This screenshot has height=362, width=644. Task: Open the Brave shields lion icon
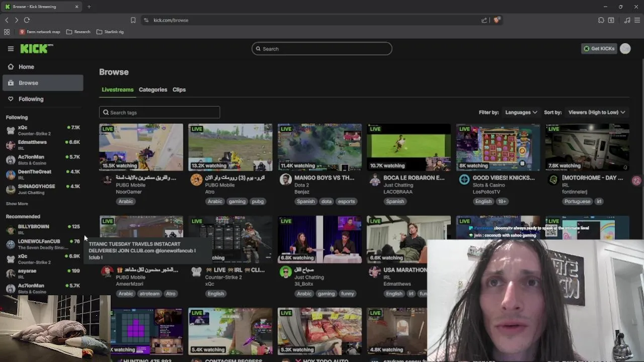(x=497, y=20)
